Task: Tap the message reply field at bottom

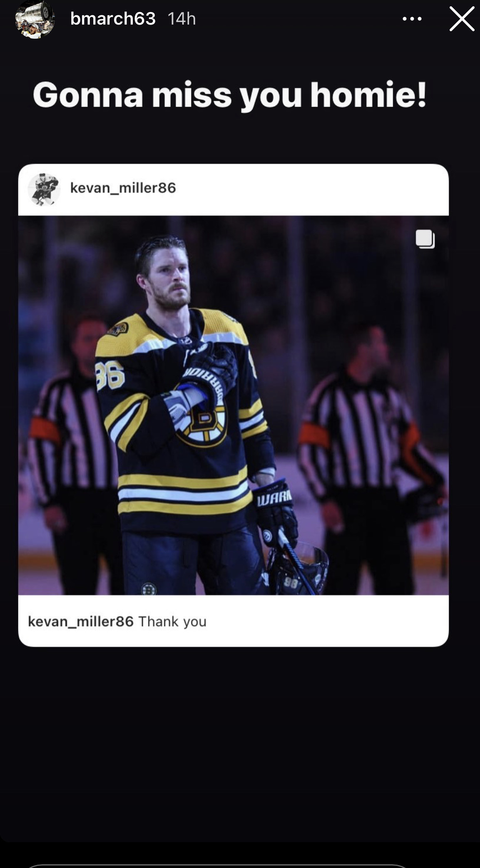Action: click(x=216, y=866)
